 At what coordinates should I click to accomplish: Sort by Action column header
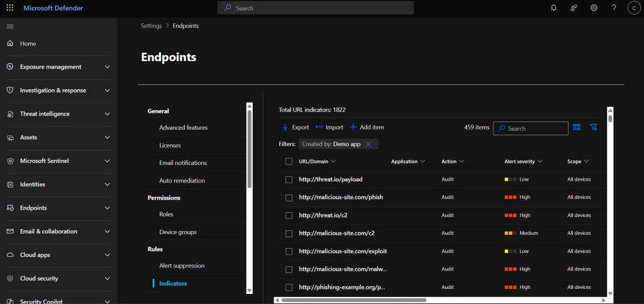click(453, 162)
